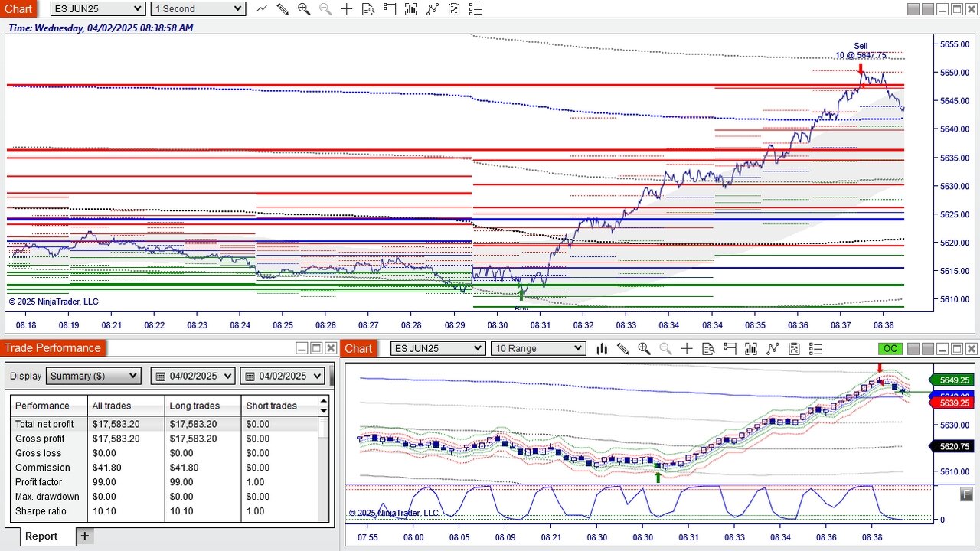Show the data box in bottom chart

pos(708,349)
